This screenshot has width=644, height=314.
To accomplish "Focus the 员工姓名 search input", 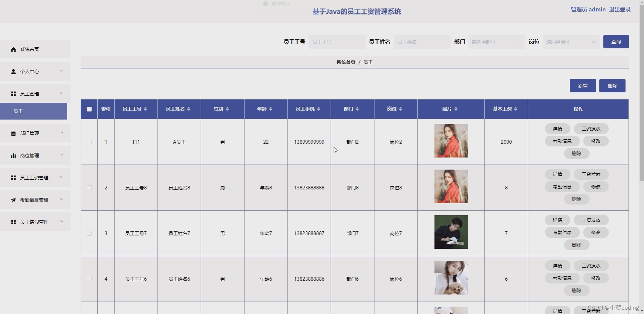I will pyautogui.click(x=422, y=42).
